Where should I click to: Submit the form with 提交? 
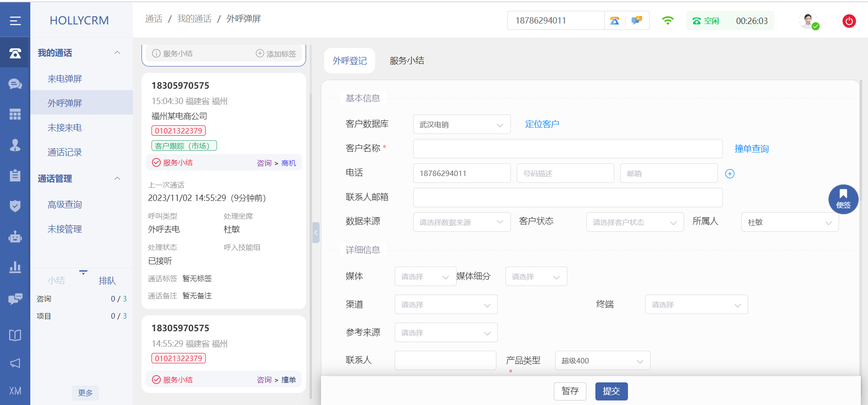[x=611, y=391]
